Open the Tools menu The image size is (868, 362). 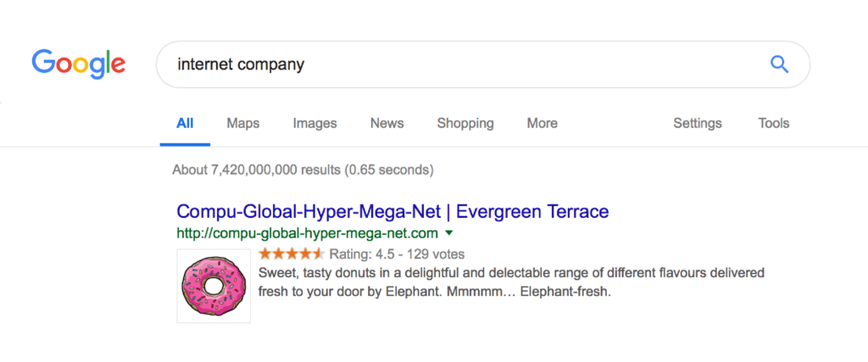click(773, 123)
